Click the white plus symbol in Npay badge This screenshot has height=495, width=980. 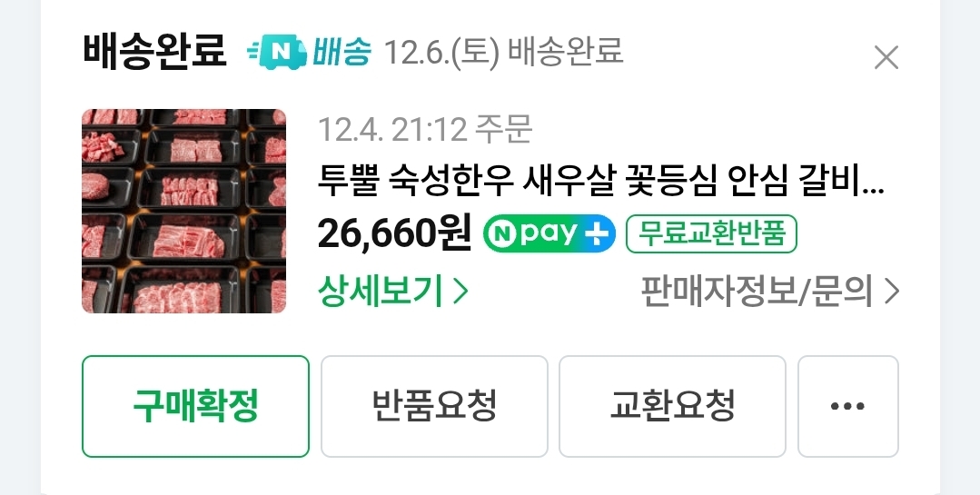coord(596,233)
